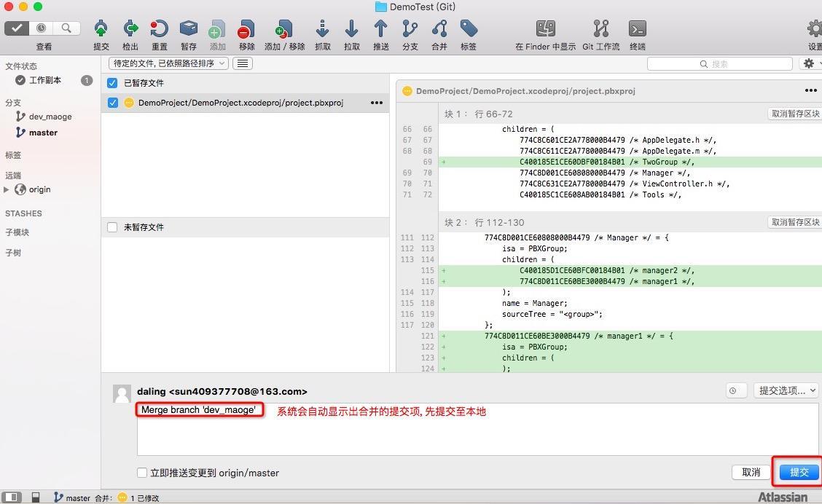This screenshot has height=504, width=822.
Task: Click the search field in the toolbar
Action: [720, 63]
